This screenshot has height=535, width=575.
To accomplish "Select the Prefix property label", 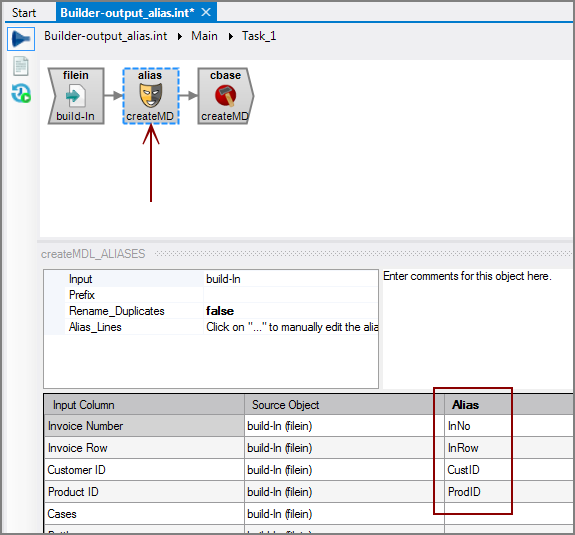I will coord(82,295).
